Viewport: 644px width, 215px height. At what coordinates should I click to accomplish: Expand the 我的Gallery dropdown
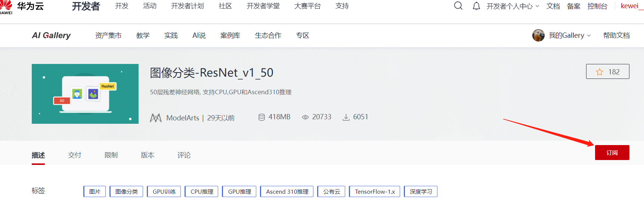pyautogui.click(x=570, y=36)
